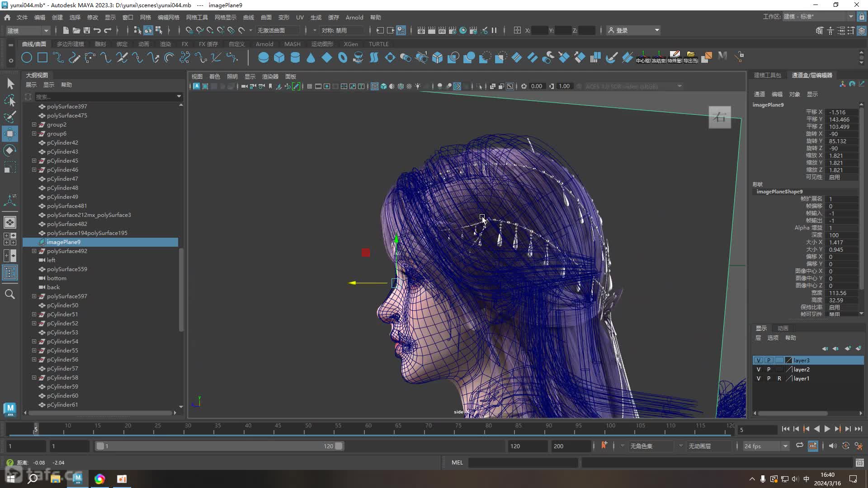
Task: Open the workspace dropdown 建模 - 标准
Action: pos(818,17)
